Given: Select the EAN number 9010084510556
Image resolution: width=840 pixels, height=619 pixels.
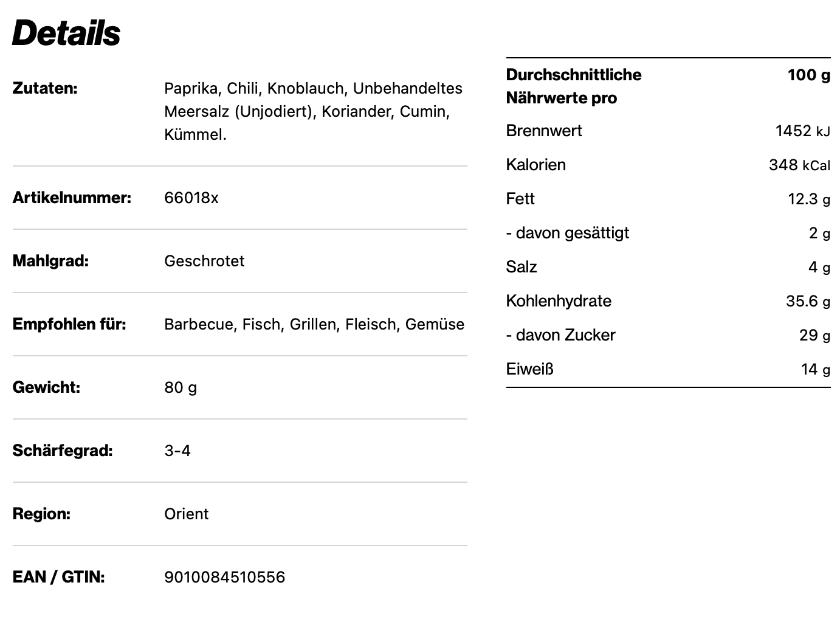Looking at the screenshot, I should (x=224, y=577).
